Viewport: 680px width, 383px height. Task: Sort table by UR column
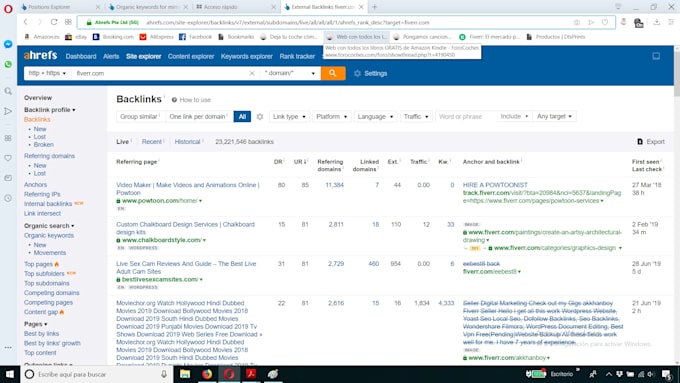click(299, 162)
